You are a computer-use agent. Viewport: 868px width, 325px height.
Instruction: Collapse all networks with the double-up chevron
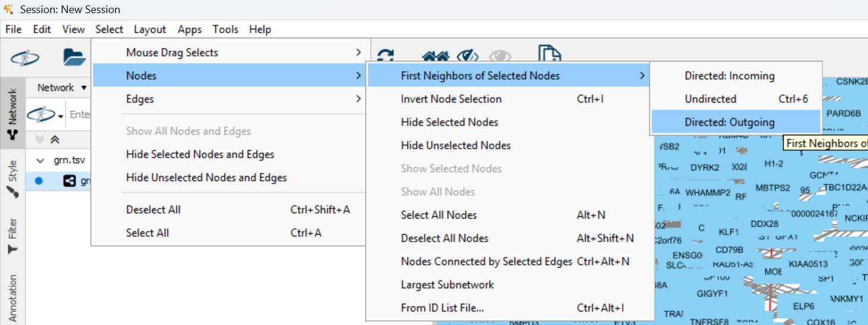click(54, 139)
